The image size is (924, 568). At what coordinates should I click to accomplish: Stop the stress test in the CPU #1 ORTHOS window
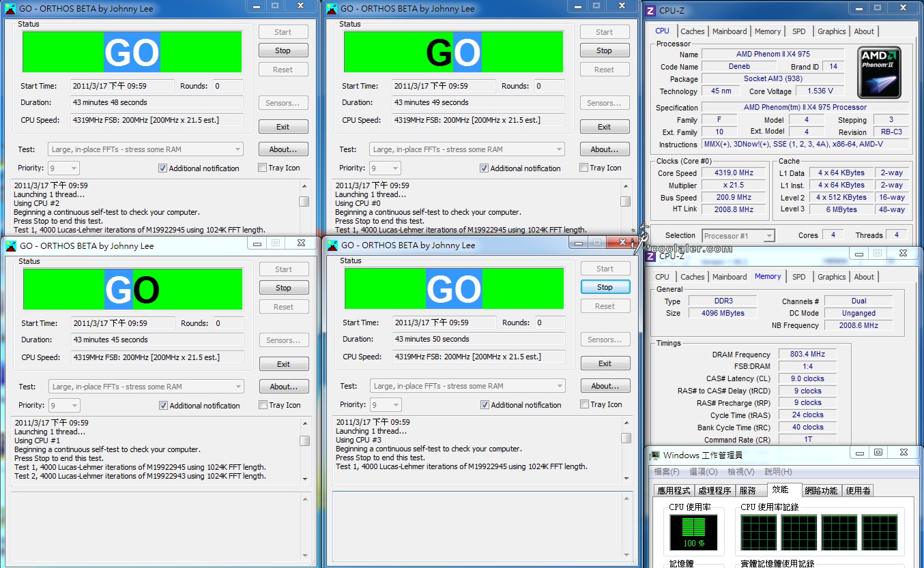point(284,288)
